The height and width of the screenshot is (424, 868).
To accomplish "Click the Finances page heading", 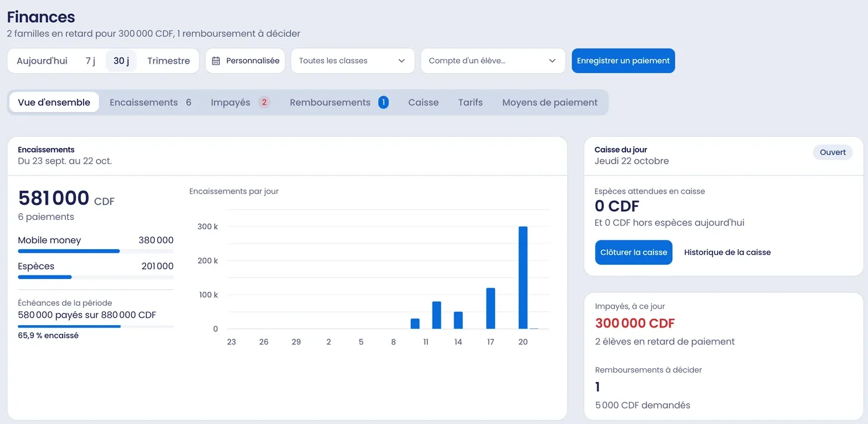I will [x=41, y=17].
